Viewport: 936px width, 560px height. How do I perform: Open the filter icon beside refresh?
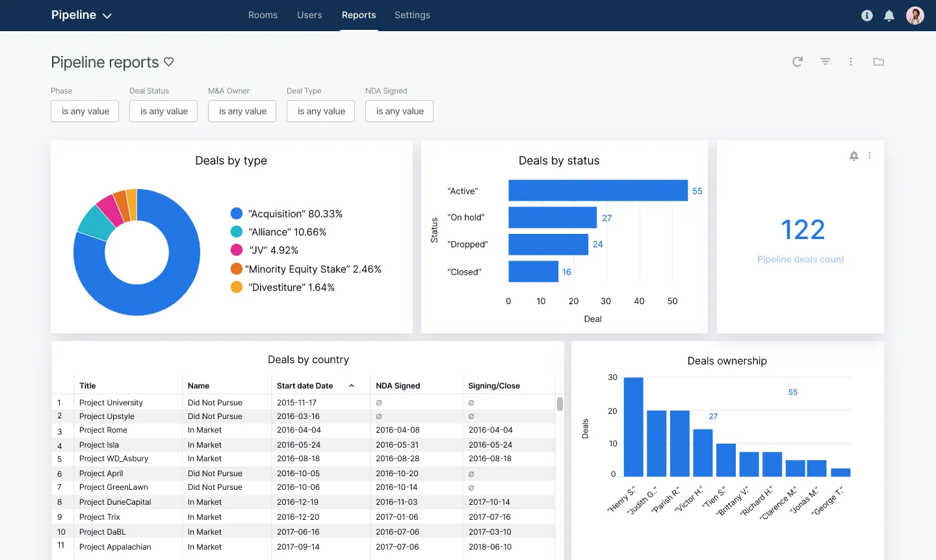[825, 62]
